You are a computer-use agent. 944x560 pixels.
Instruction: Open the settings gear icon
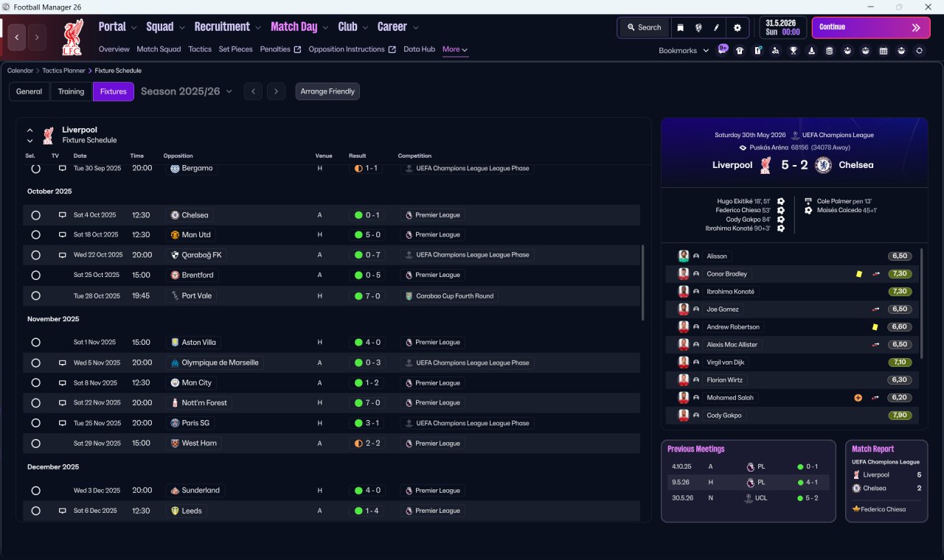pyautogui.click(x=737, y=27)
